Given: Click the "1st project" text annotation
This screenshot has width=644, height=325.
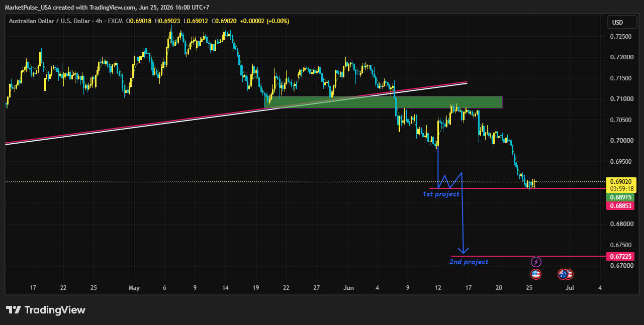Looking at the screenshot, I should tap(441, 194).
